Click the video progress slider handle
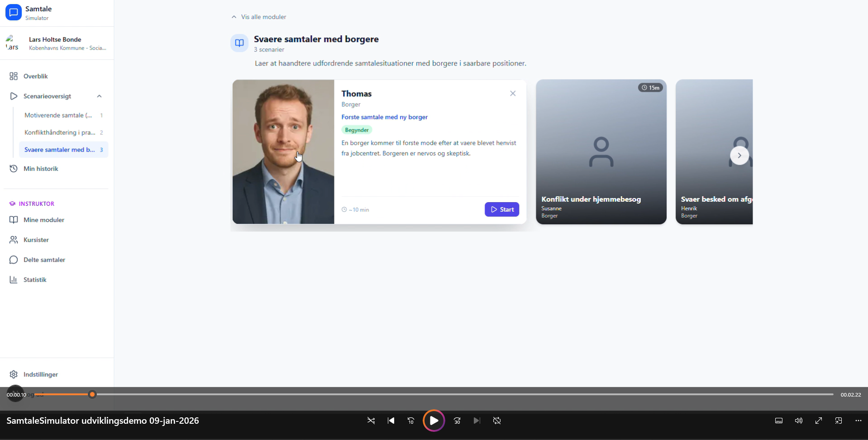 pos(92,394)
